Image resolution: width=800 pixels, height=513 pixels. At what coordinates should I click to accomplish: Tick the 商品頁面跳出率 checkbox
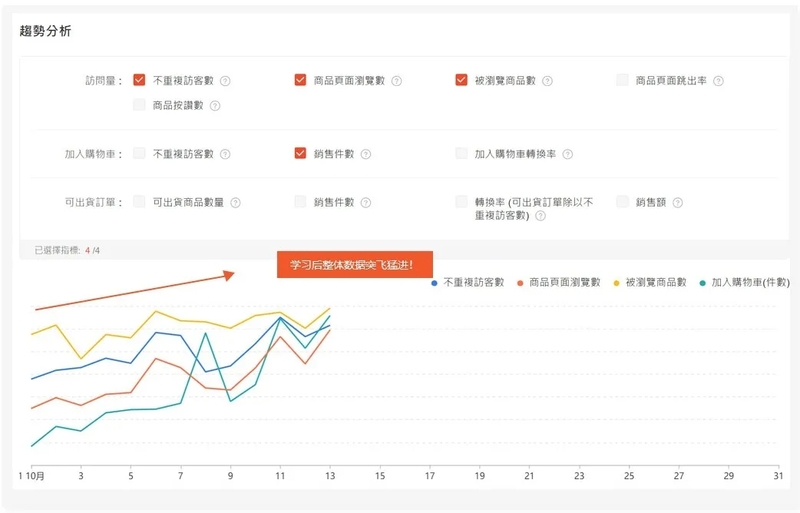pyautogui.click(x=622, y=80)
